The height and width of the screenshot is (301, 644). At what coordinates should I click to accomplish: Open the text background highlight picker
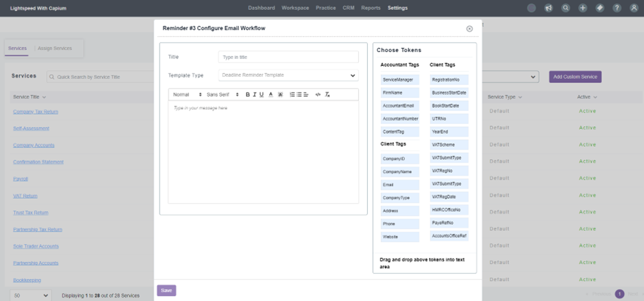280,95
